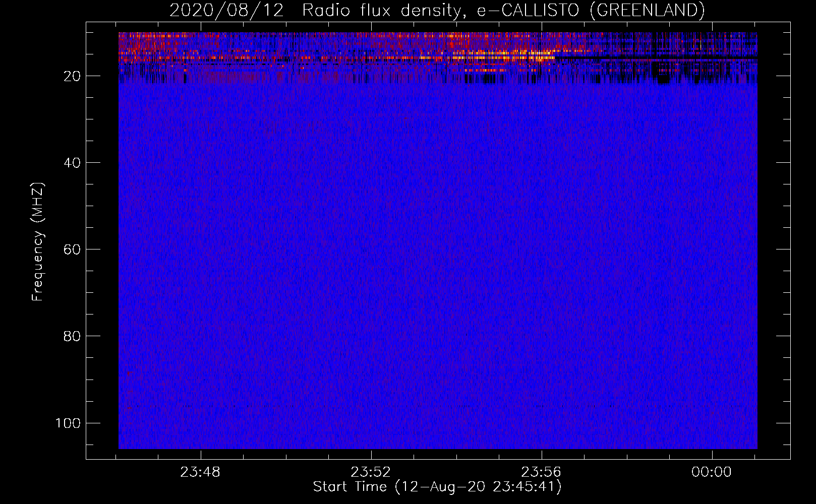Click the 20 MHz frequency tick label
The width and height of the screenshot is (816, 504).
[72, 76]
